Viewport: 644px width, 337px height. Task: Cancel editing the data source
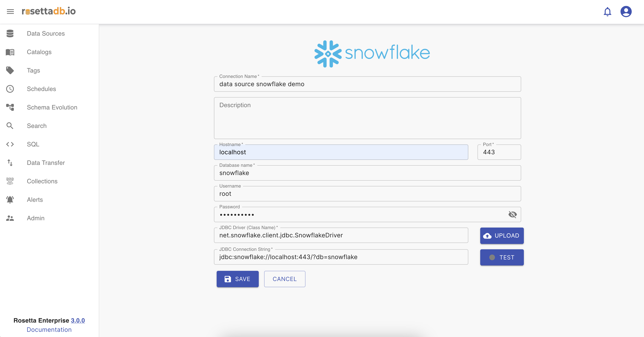(285, 279)
